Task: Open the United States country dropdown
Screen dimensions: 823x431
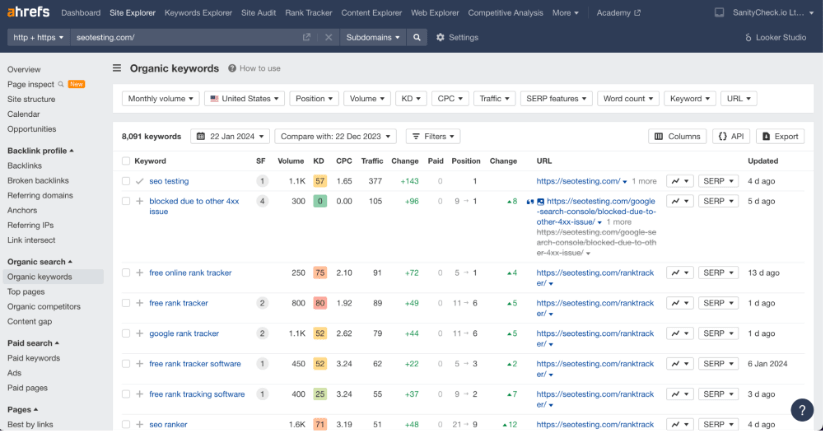Action: (x=244, y=99)
